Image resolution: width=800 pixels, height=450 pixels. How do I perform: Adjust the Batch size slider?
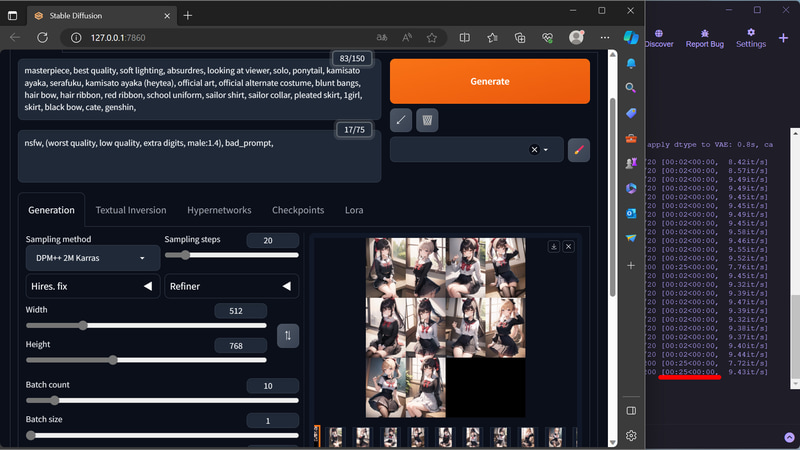click(162, 435)
